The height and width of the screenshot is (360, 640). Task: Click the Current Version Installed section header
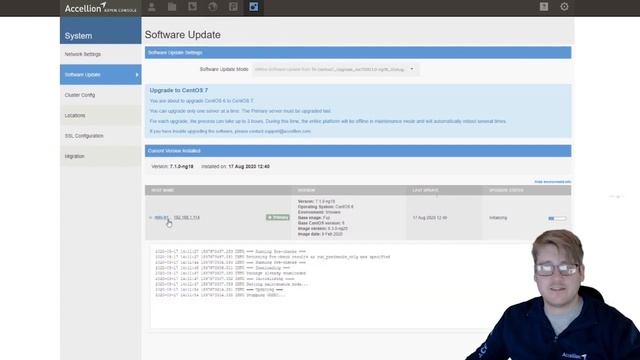(358, 151)
